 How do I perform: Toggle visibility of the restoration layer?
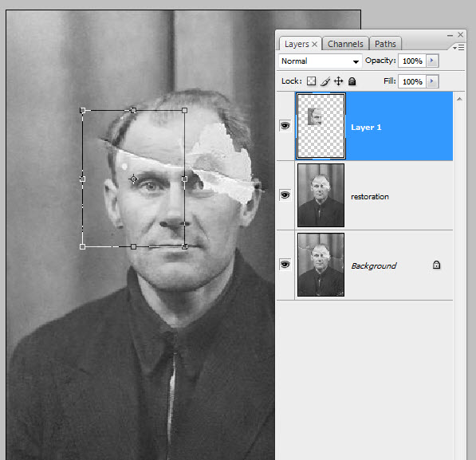pos(285,195)
